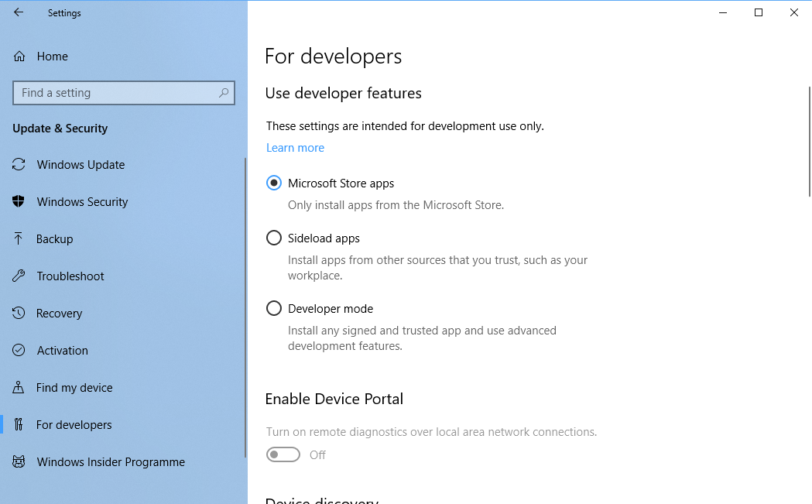
Task: Click the back arrow in Settings
Action: click(19, 12)
